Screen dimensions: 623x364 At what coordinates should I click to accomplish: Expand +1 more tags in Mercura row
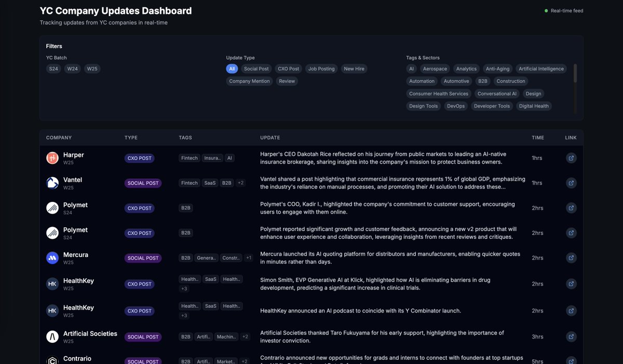[x=249, y=258]
